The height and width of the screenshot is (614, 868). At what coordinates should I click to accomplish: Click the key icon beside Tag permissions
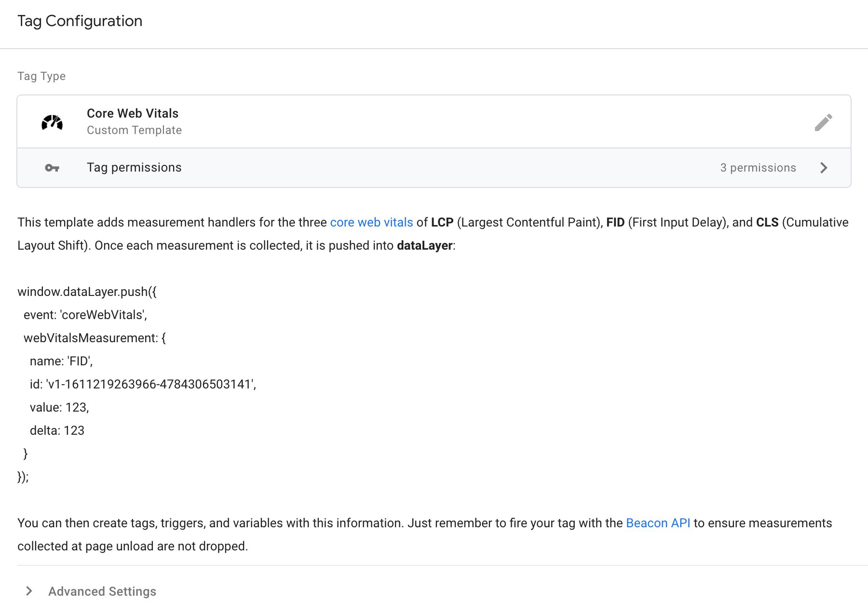click(x=52, y=168)
